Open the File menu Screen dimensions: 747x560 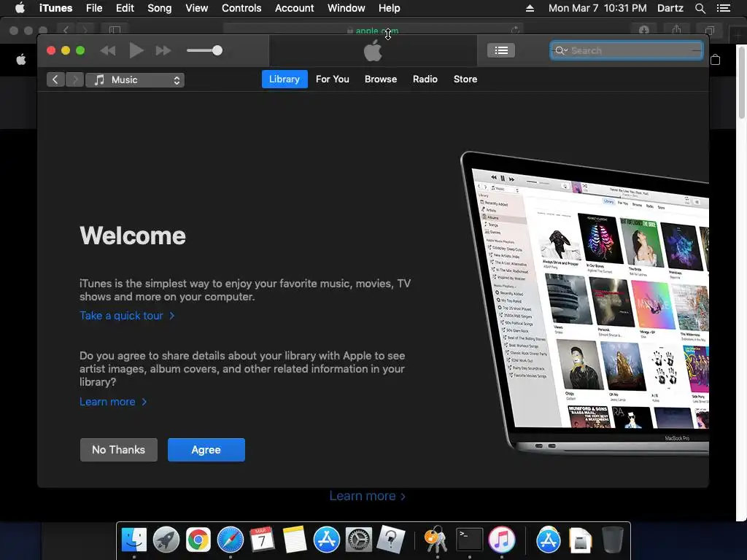point(94,8)
